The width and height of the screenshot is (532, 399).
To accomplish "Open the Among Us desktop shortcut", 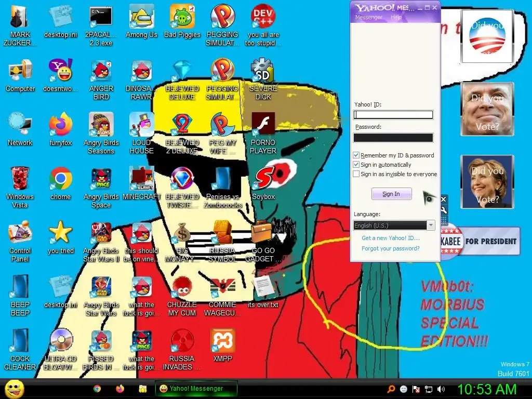I will tap(141, 21).
